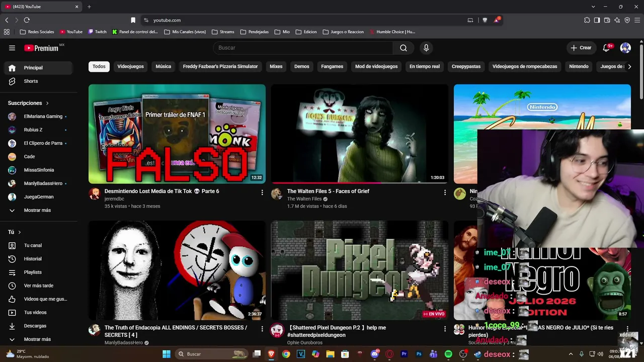Open Brave Rewards triangle icon

497,20
